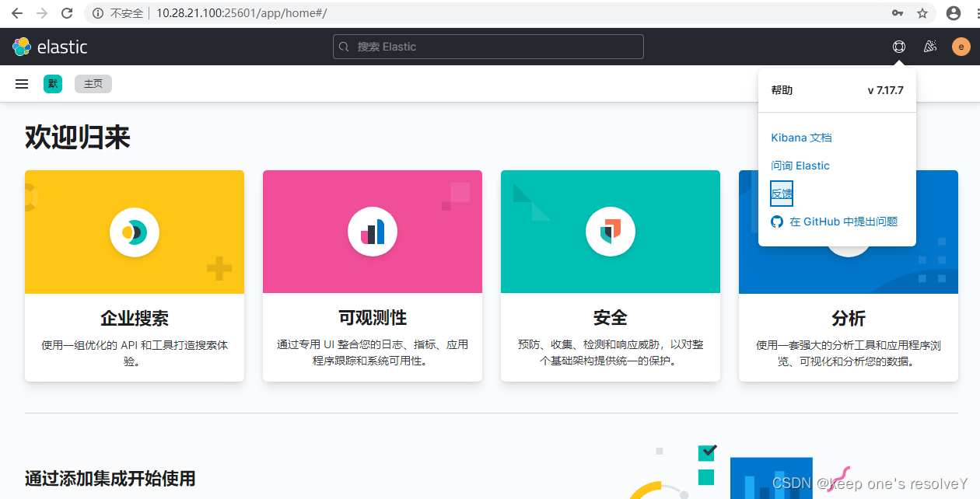The width and height of the screenshot is (980, 499).
Task: Open the space selector 默 badge
Action: click(52, 84)
